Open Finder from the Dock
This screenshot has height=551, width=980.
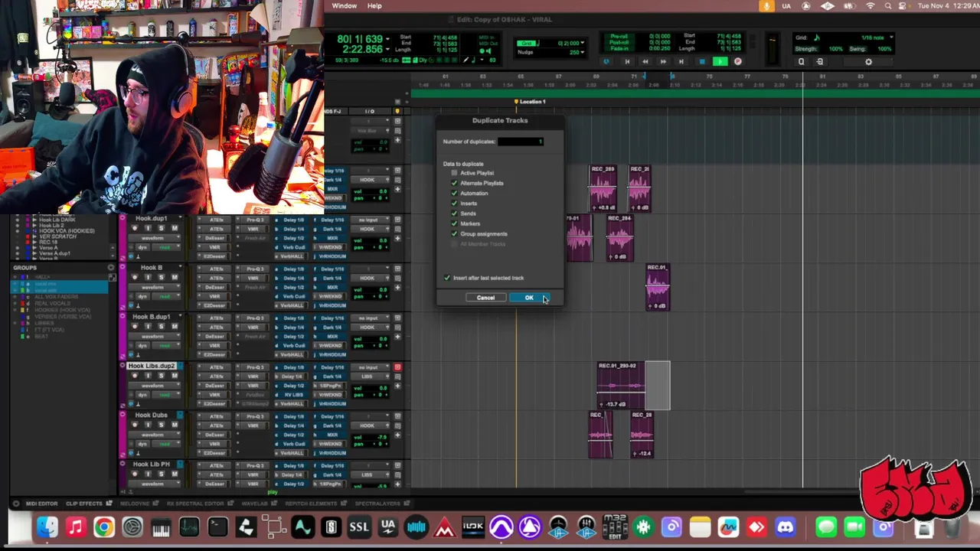(47, 527)
